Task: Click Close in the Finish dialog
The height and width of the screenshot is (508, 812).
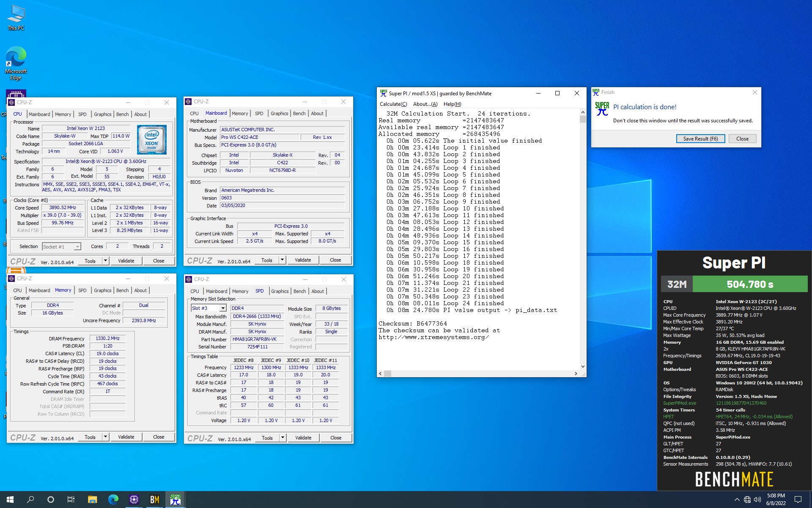Action: tap(742, 139)
